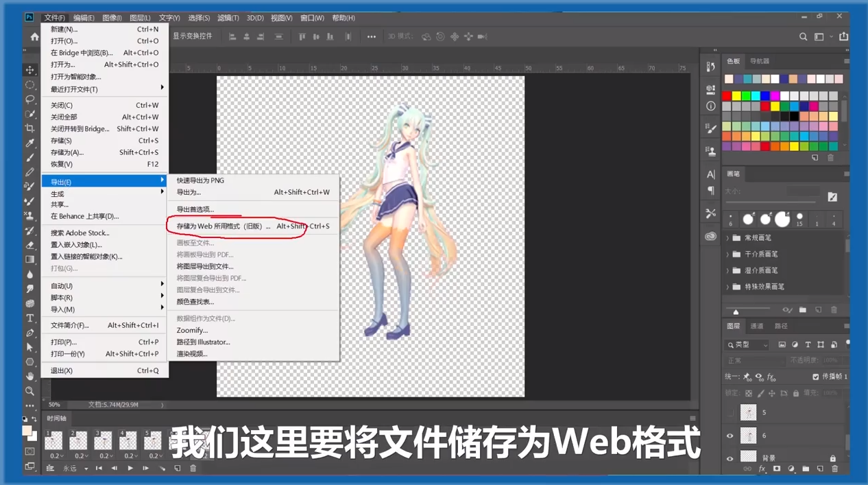Open the layer filter 类型 dropdown
Screen dimensions: 868x485
point(747,345)
